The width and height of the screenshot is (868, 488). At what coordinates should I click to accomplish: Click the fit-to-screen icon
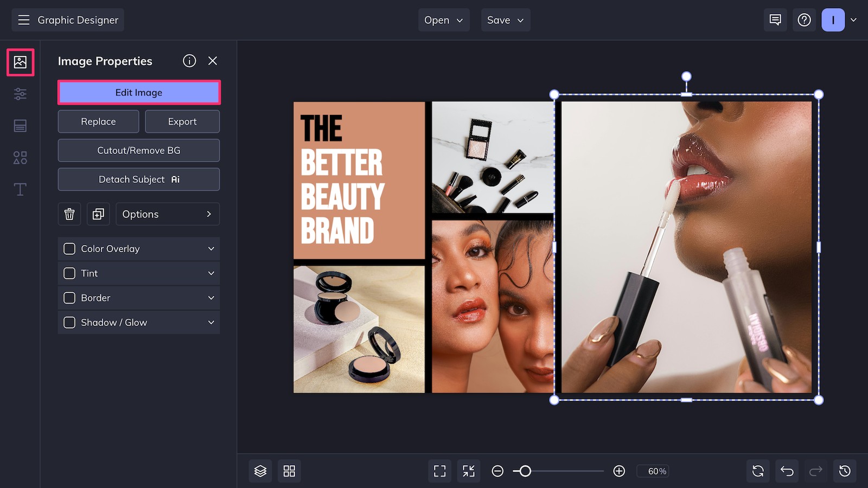pos(439,471)
